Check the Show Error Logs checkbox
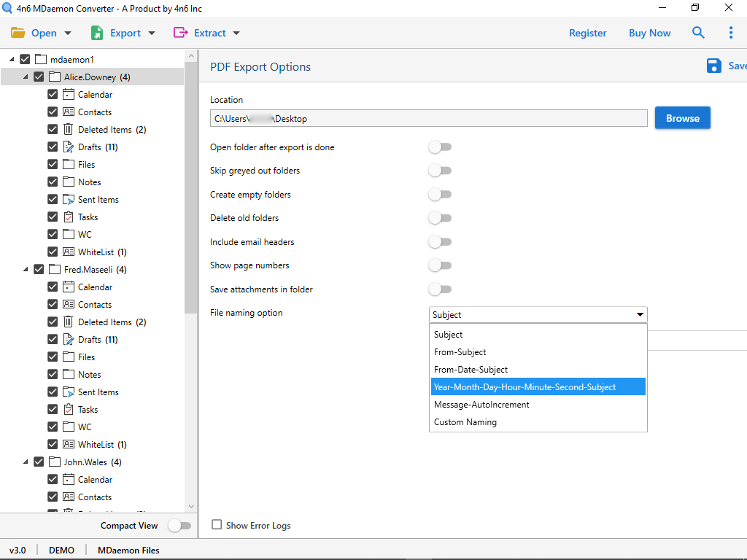747x560 pixels. pyautogui.click(x=217, y=525)
